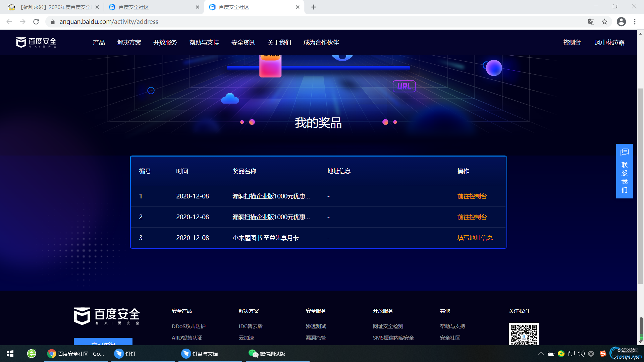The width and height of the screenshot is (644, 362).
Task: Open IDC智云盾 footer link
Action: pos(251,326)
